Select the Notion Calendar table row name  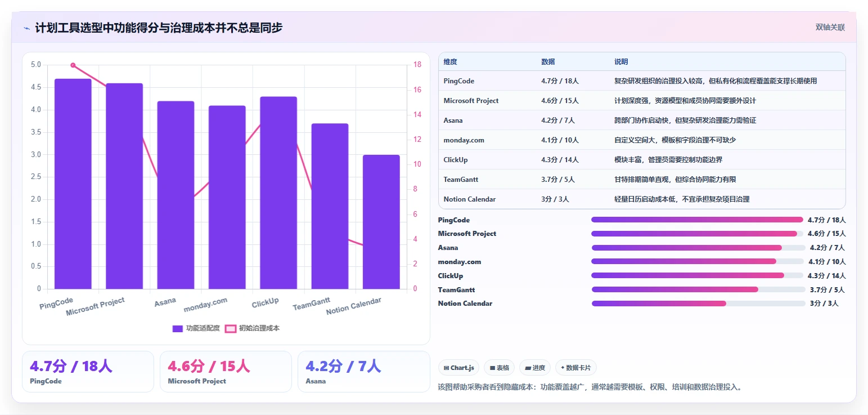point(470,199)
